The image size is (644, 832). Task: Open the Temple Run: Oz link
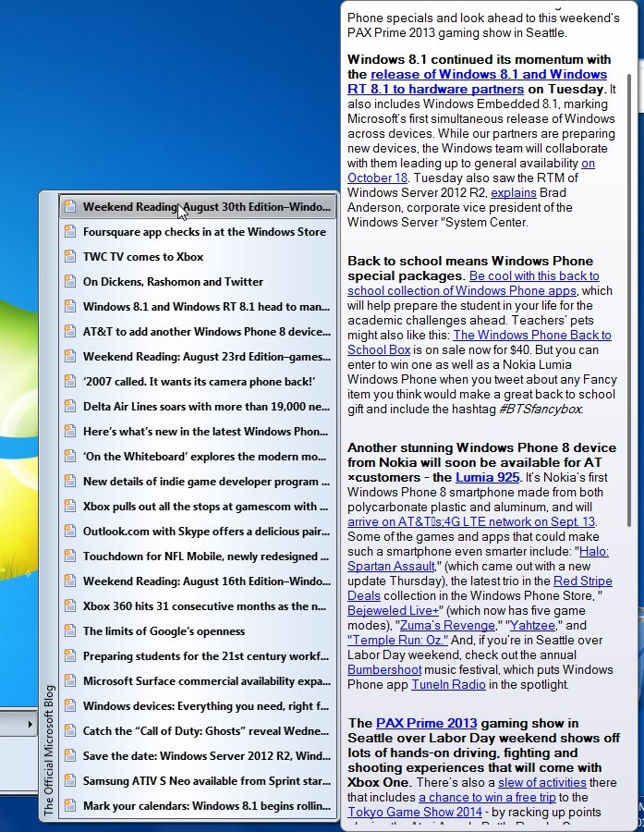(x=398, y=641)
